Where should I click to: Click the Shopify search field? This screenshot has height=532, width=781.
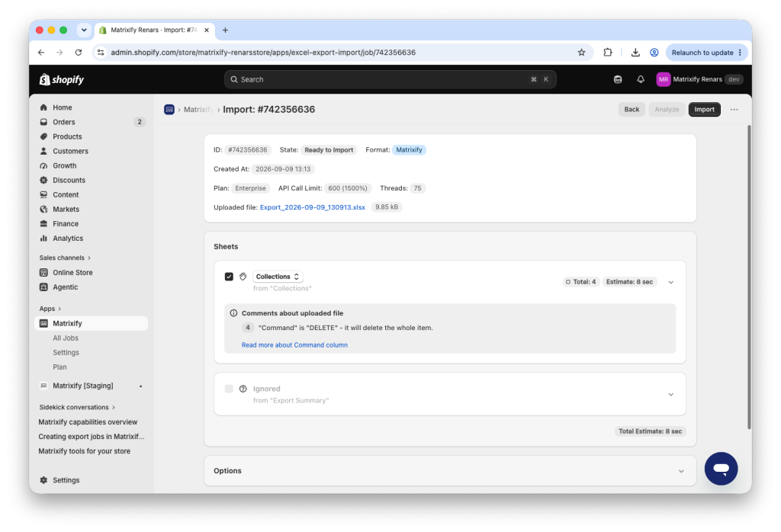point(390,79)
